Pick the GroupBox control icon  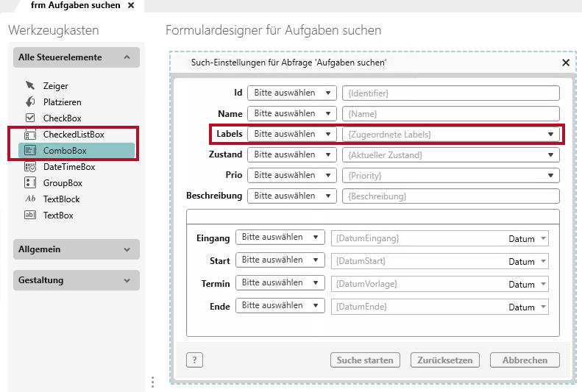pyautogui.click(x=30, y=182)
